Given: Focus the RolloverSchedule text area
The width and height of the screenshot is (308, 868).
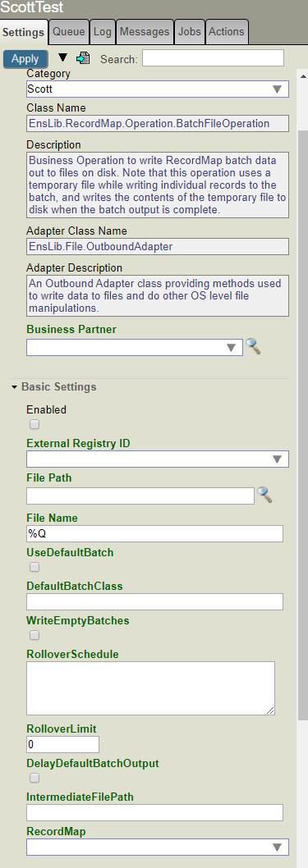Looking at the screenshot, I should coord(150,688).
